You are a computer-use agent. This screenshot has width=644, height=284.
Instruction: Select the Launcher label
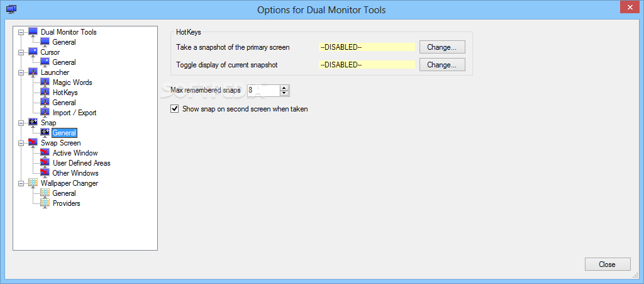point(55,72)
